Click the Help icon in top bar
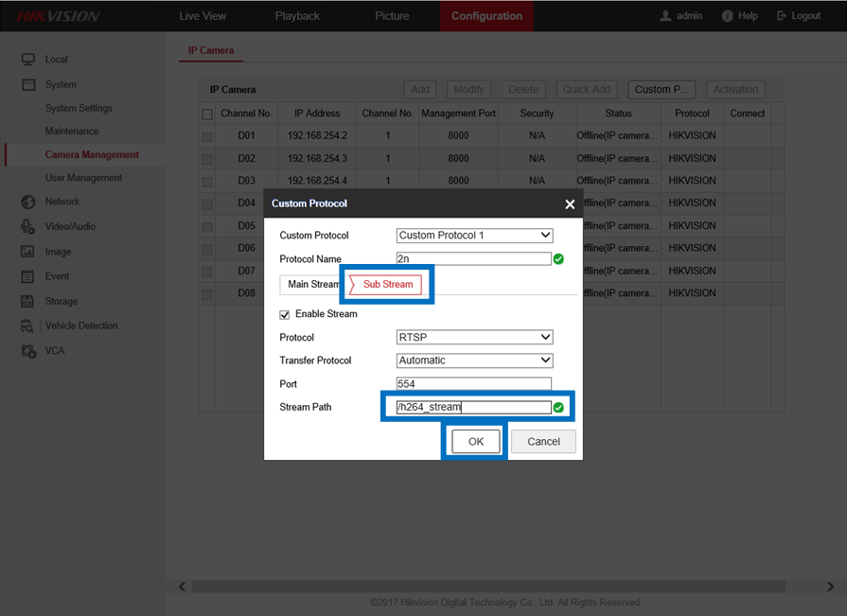847x616 pixels. tap(727, 16)
